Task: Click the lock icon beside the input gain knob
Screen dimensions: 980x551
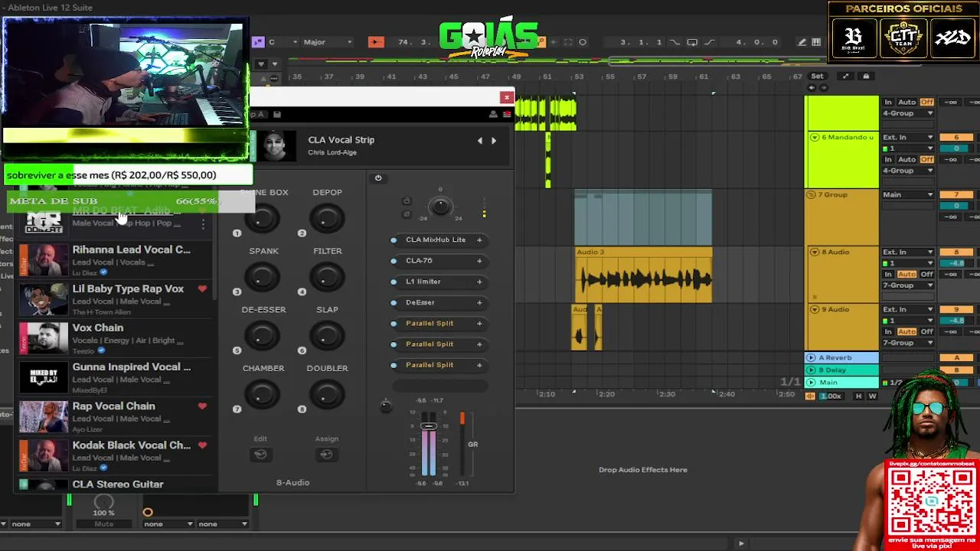Action: point(407,201)
